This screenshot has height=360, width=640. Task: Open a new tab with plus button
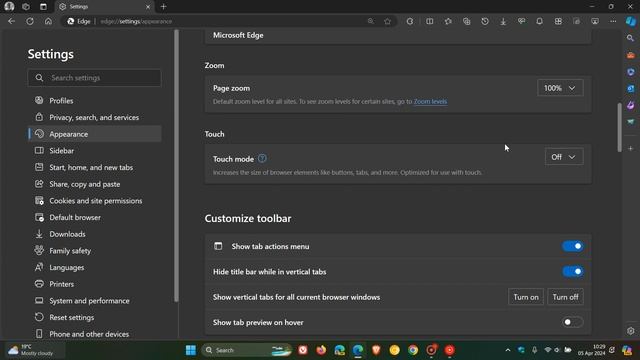(x=163, y=7)
